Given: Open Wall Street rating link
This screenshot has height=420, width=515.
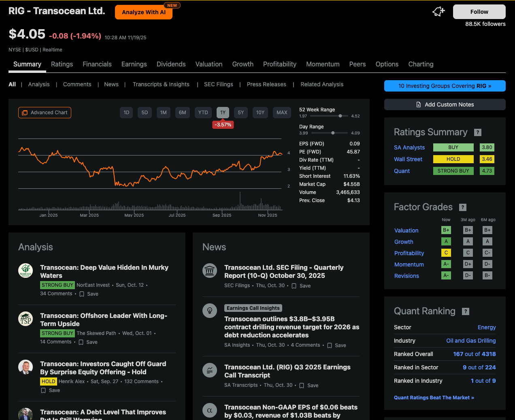Looking at the screenshot, I should tap(408, 159).
